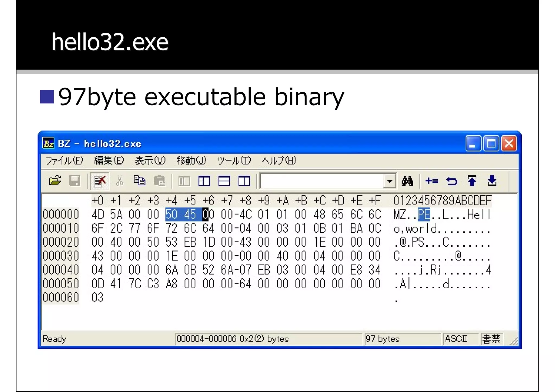Open the ツール(T) menu

(234, 161)
